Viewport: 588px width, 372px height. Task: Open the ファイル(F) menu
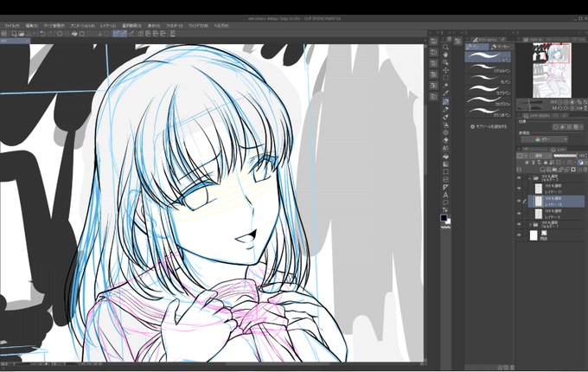coord(11,26)
